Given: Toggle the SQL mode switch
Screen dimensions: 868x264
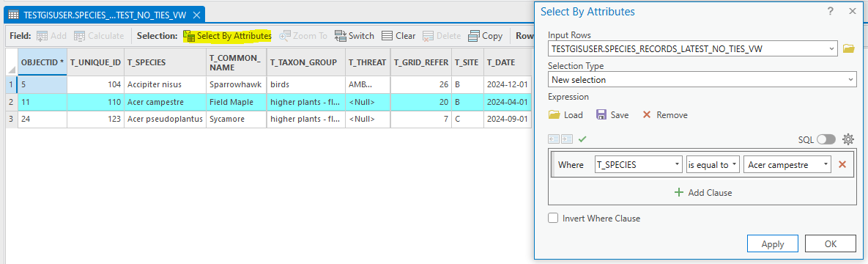Looking at the screenshot, I should (x=826, y=139).
